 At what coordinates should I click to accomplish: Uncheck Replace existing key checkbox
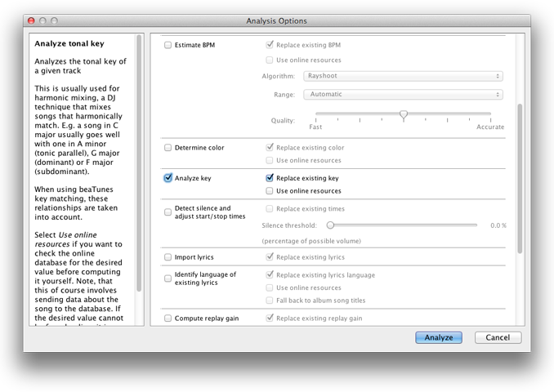coord(270,178)
